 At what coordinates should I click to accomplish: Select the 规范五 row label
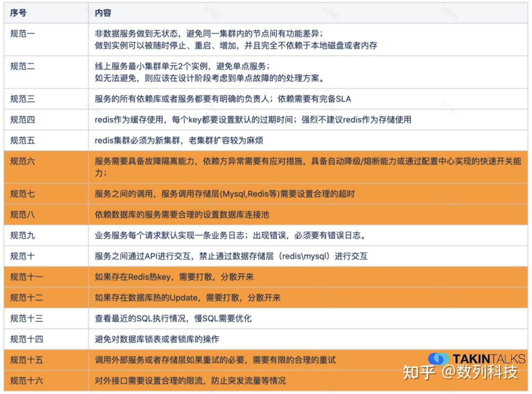pos(22,140)
